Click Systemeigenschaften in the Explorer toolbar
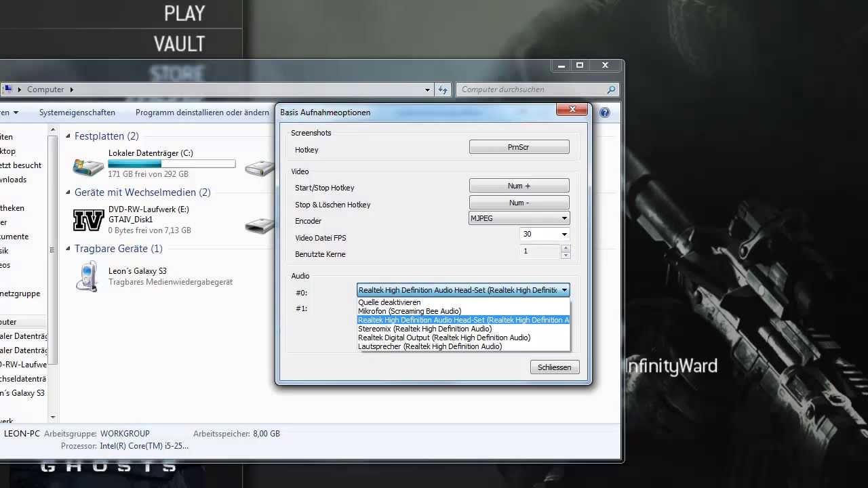The height and width of the screenshot is (488, 868). [77, 113]
